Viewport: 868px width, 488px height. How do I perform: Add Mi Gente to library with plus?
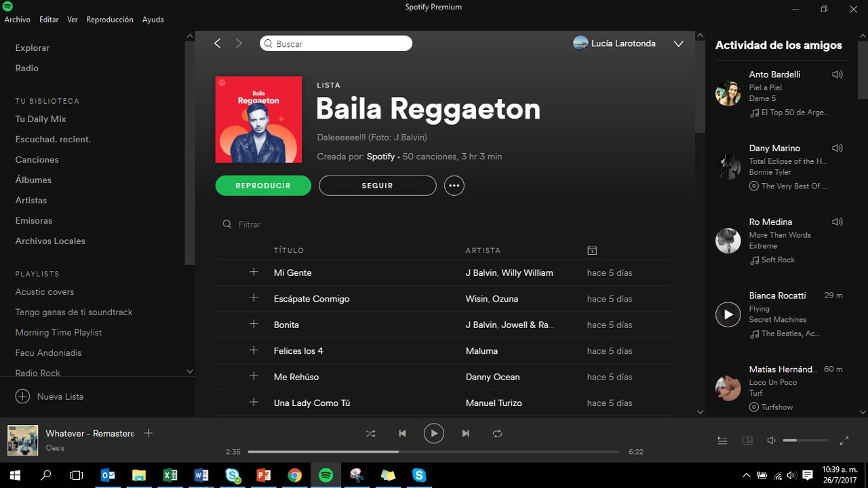[x=254, y=272]
